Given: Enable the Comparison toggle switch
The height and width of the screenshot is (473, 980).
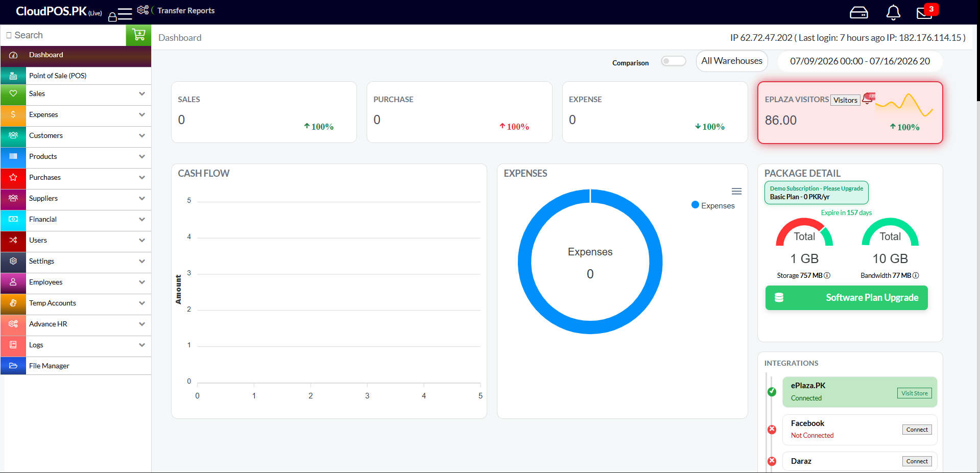Looking at the screenshot, I should 674,61.
